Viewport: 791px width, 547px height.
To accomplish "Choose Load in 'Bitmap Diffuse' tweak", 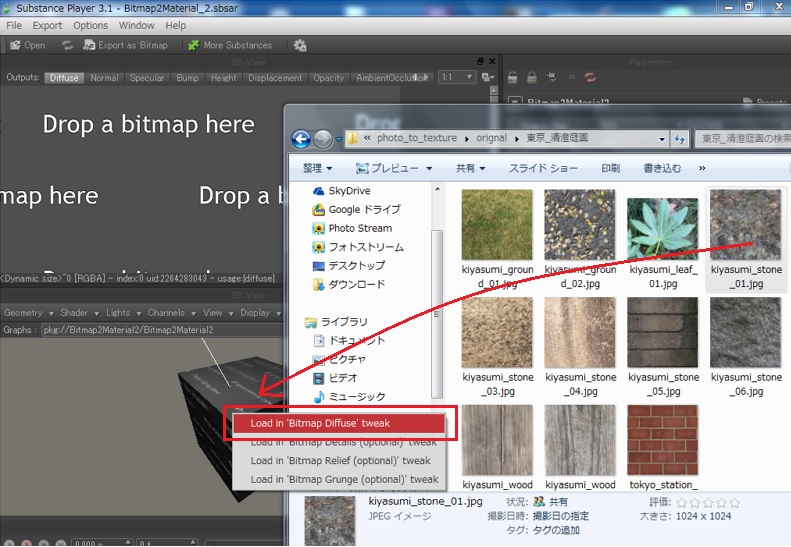I will coord(338,423).
